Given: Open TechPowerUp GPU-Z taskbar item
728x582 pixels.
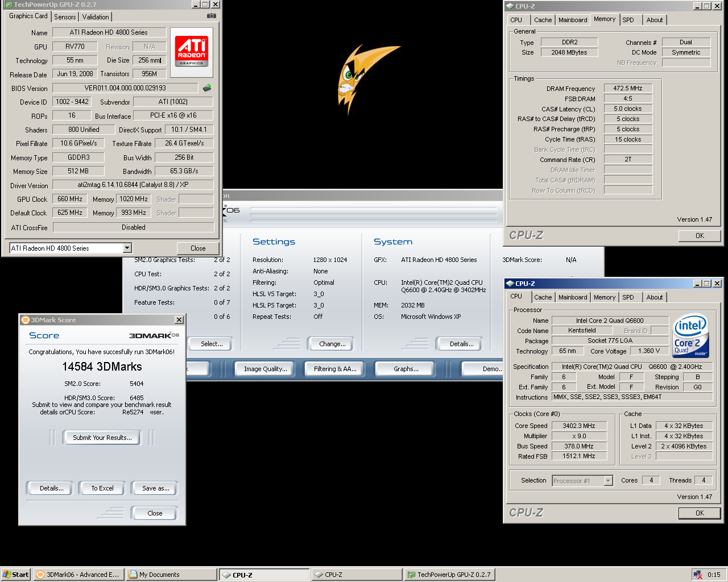Looking at the screenshot, I should point(449,575).
